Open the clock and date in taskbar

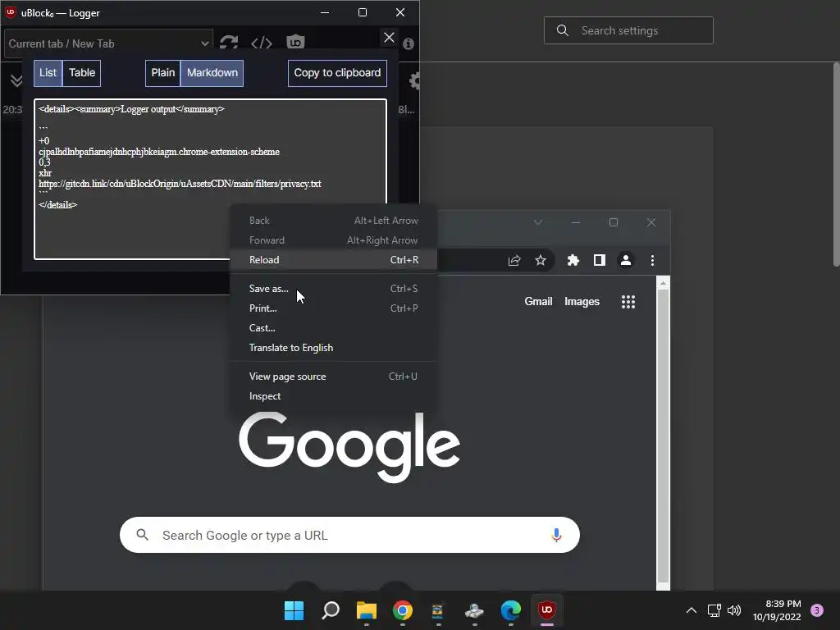coord(777,610)
